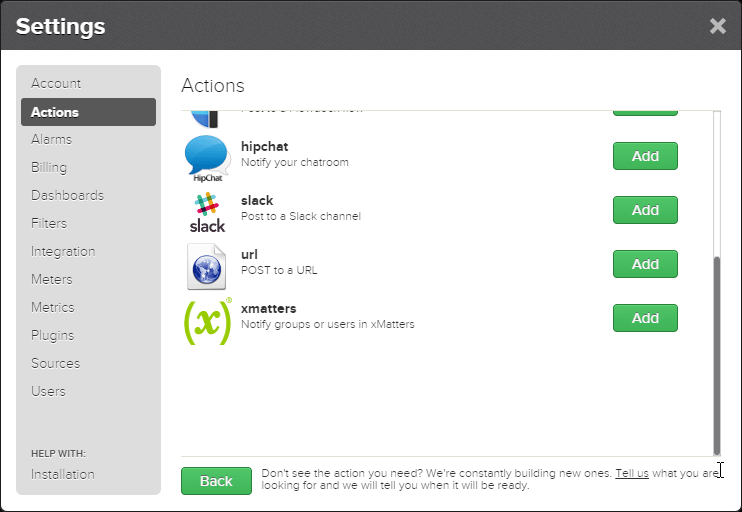
Task: Add the slack action
Action: coord(645,210)
